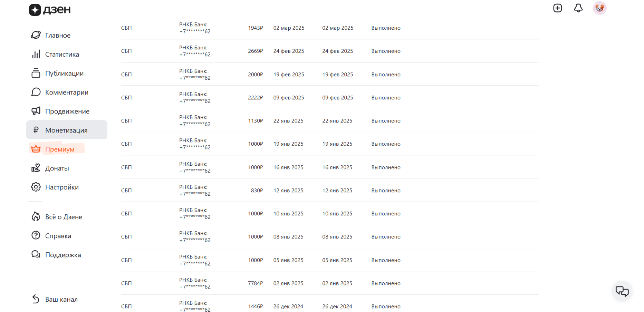Return to Ваш канал

pyautogui.click(x=61, y=300)
